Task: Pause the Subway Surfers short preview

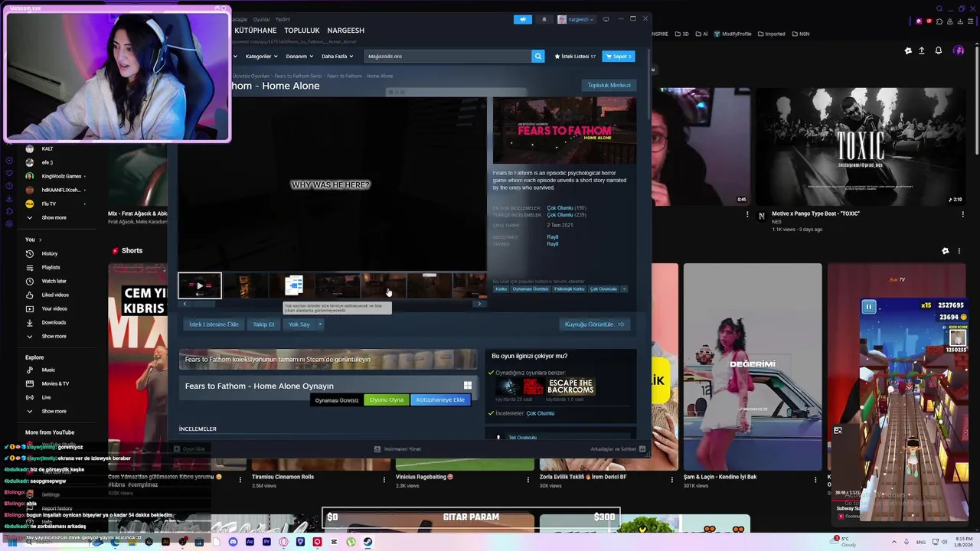Action: 869,307
